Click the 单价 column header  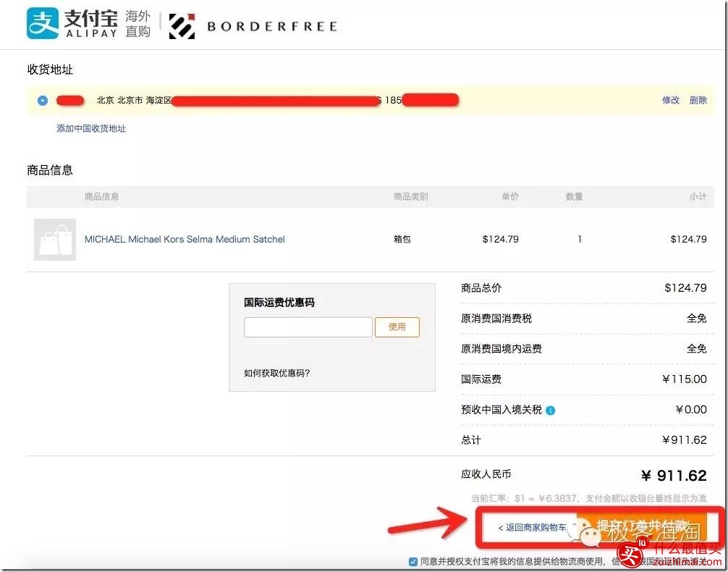point(509,196)
